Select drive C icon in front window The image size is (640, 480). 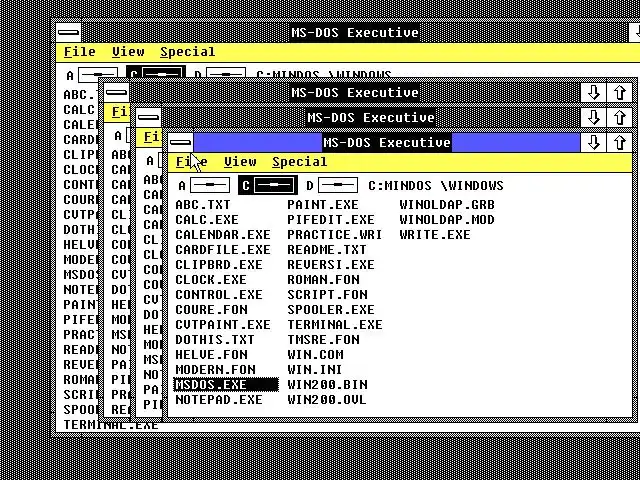click(273, 185)
